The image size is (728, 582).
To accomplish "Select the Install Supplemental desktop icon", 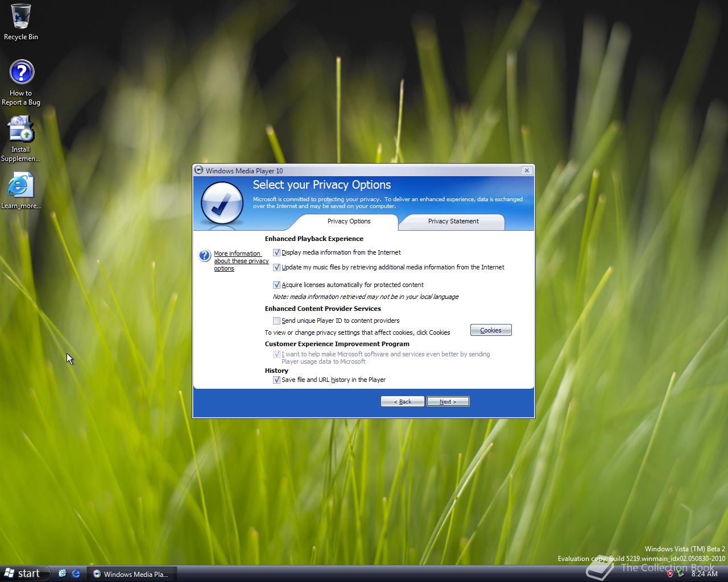I will click(x=21, y=139).
